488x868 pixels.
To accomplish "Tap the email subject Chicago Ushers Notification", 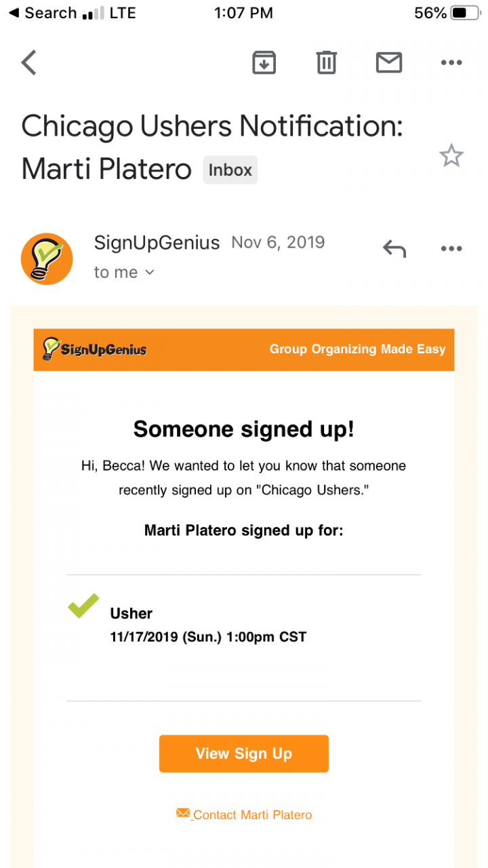I will click(x=211, y=127).
